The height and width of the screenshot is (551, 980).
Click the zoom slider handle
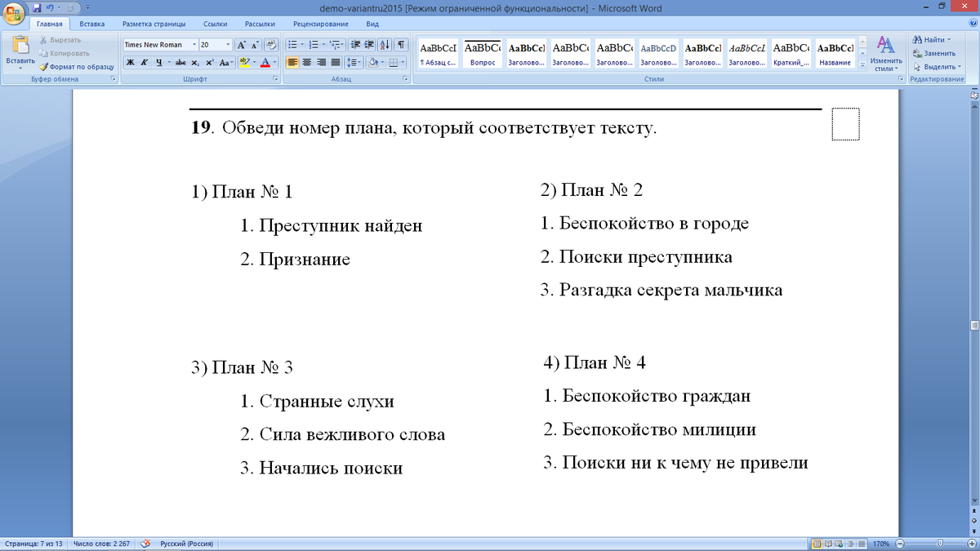(940, 544)
